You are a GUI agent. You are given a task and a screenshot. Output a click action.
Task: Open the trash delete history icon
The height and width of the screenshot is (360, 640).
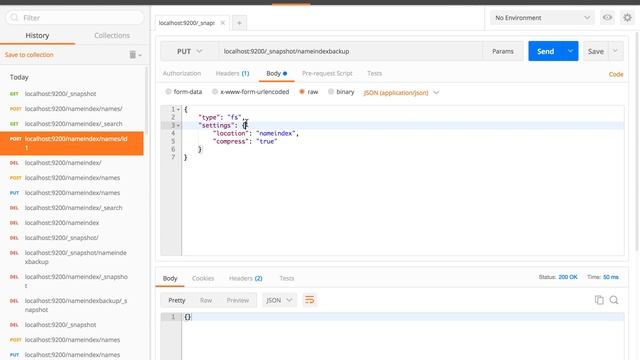pyautogui.click(x=132, y=55)
